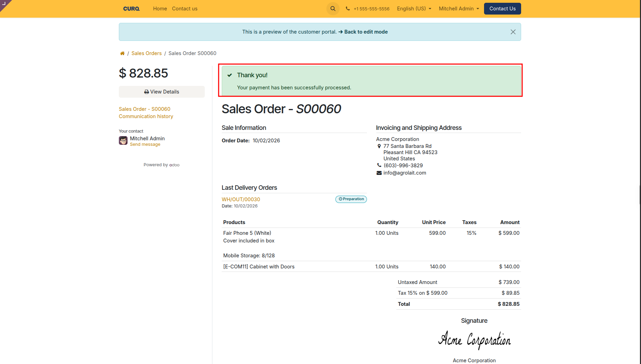Click the Preparation status badge
This screenshot has width=641, height=364.
pyautogui.click(x=351, y=199)
